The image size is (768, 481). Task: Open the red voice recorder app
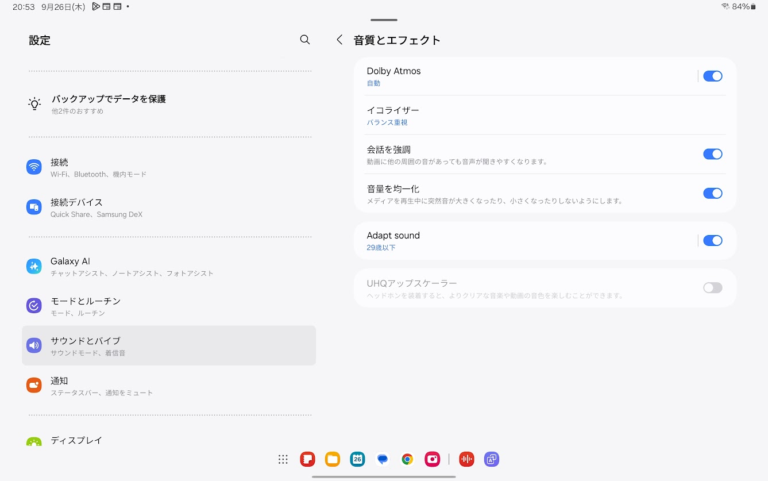466,459
